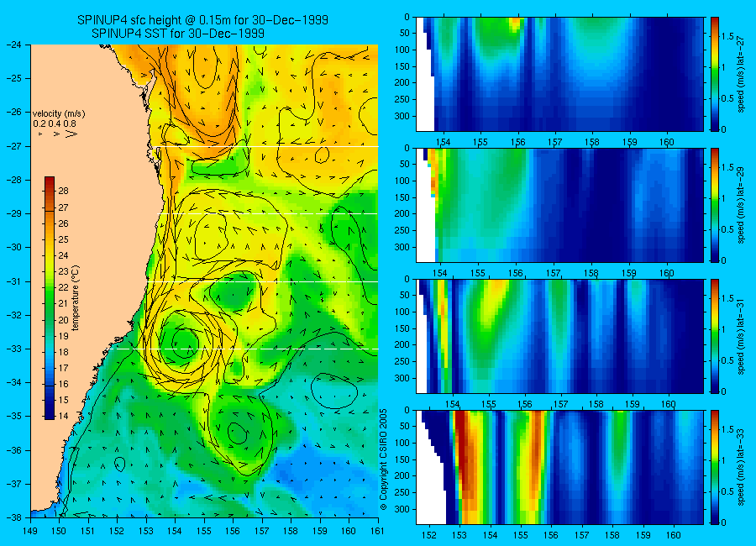Click the '-33' latitude tick label on the map
The height and width of the screenshot is (546, 756).
point(14,349)
